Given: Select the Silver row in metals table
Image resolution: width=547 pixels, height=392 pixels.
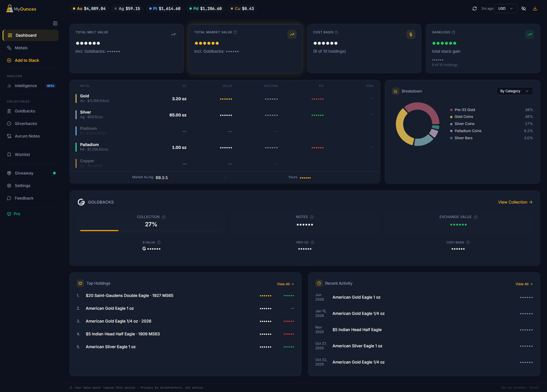Looking at the screenshot, I should tap(225, 115).
